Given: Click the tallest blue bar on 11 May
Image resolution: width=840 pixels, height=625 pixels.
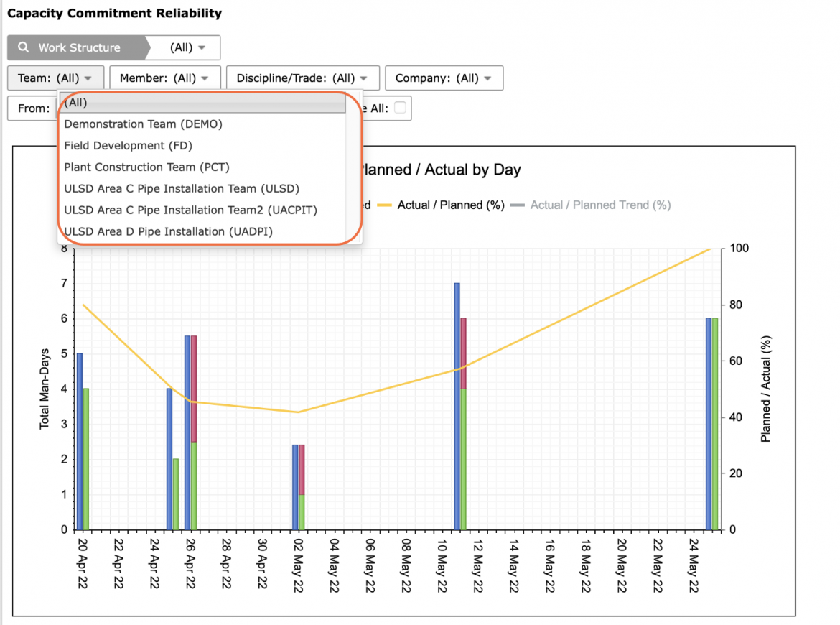Looking at the screenshot, I should point(457,407).
